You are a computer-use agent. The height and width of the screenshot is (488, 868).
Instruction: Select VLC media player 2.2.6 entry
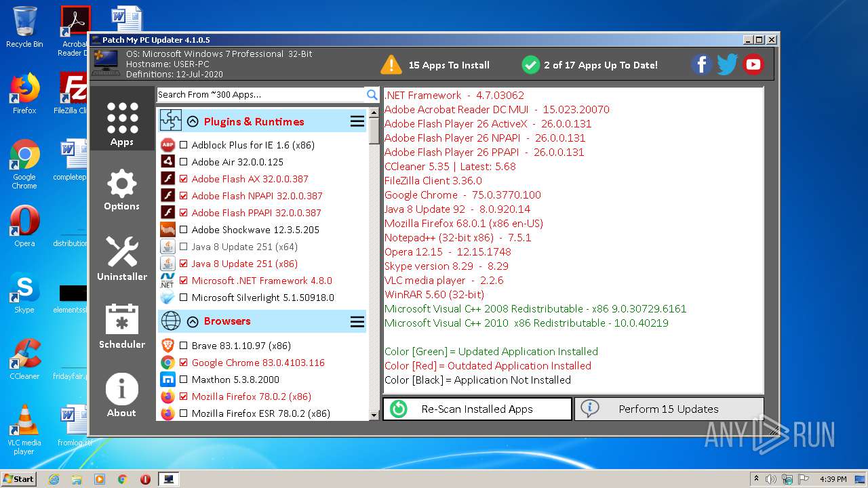pyautogui.click(x=444, y=280)
